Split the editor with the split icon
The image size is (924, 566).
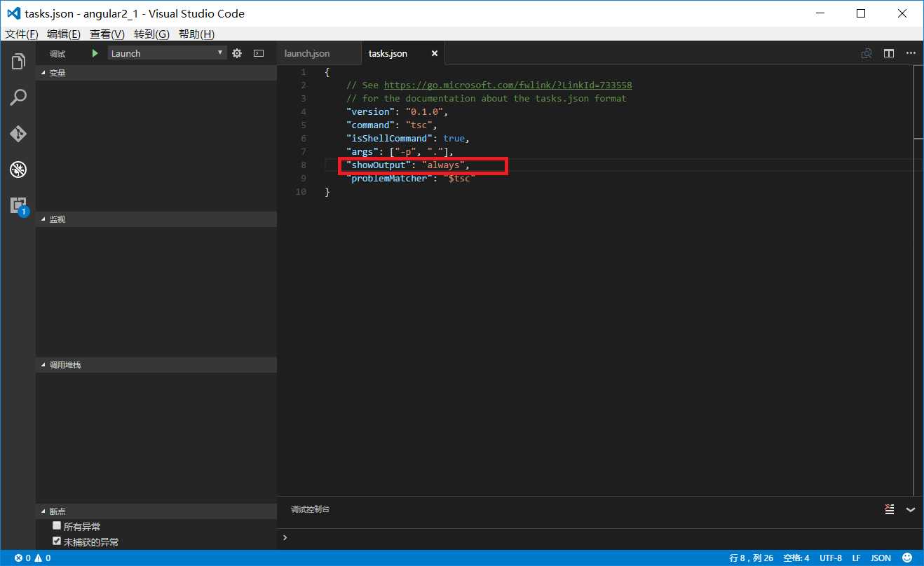[889, 53]
